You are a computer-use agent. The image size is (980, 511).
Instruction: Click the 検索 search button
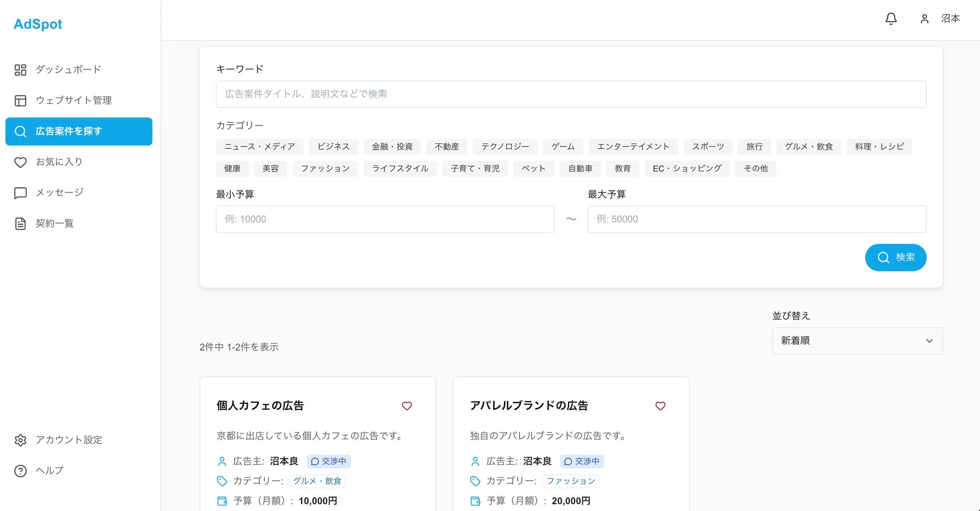coord(896,257)
